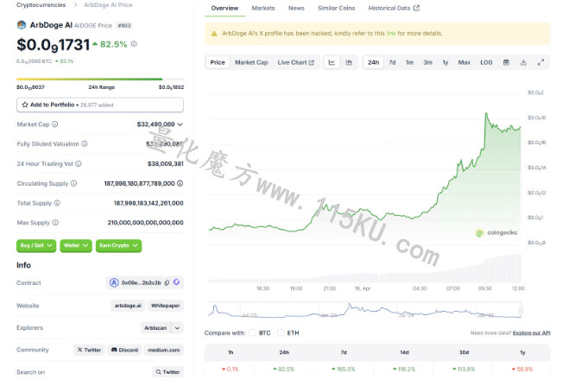
Task: Open the arbdoge.ai website link
Action: pyautogui.click(x=128, y=306)
